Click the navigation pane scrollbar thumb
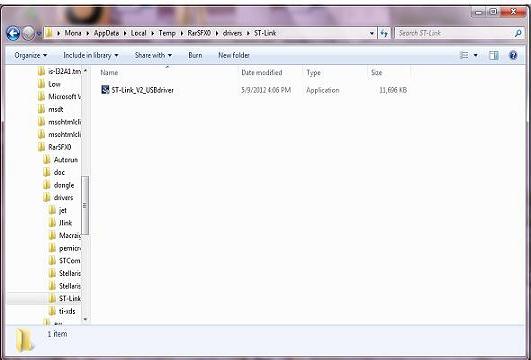531x360 pixels. coord(85,205)
